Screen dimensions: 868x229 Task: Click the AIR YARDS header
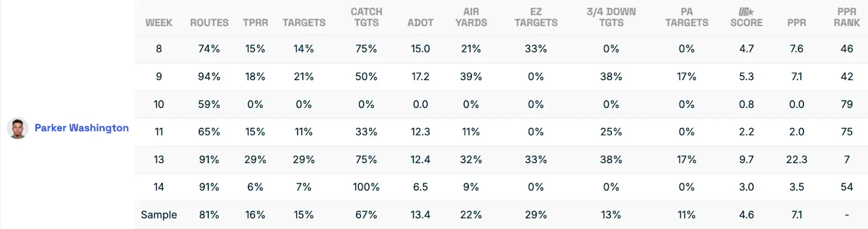[471, 17]
